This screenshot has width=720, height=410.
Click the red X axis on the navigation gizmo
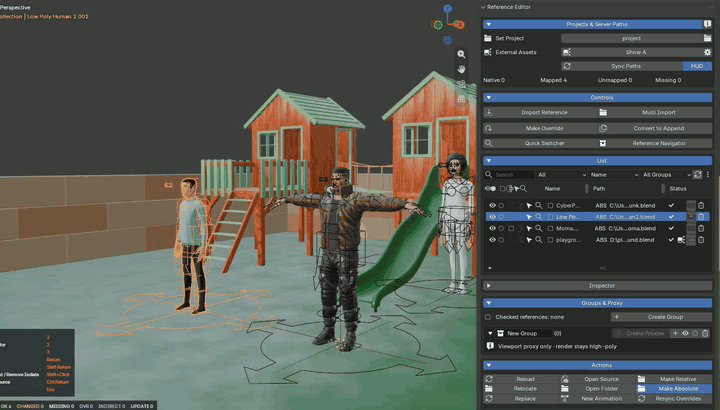click(x=460, y=25)
